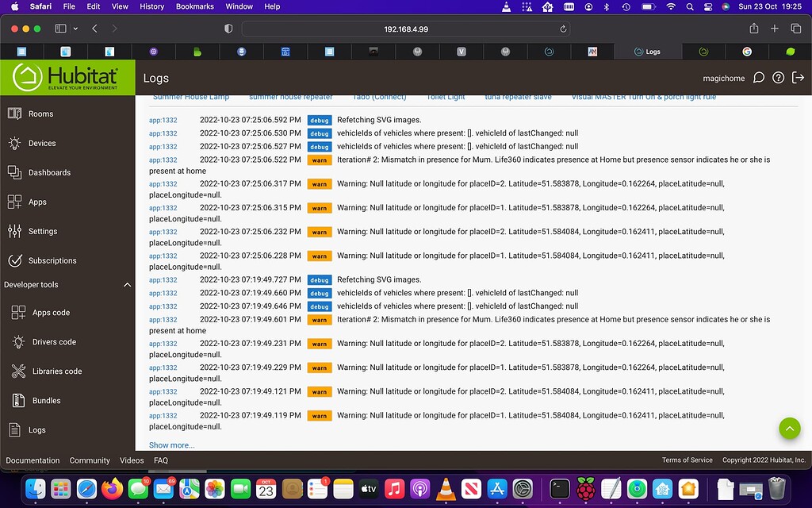Log out using the exit arrow icon
The width and height of the screenshot is (812, 508).
click(x=799, y=78)
